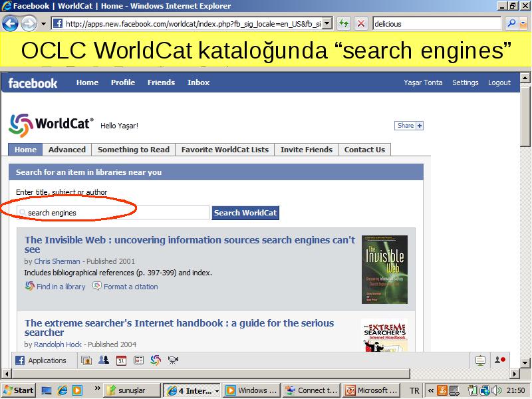532x399 pixels.
Task: Click Format a citation link
Action: [x=126, y=287]
